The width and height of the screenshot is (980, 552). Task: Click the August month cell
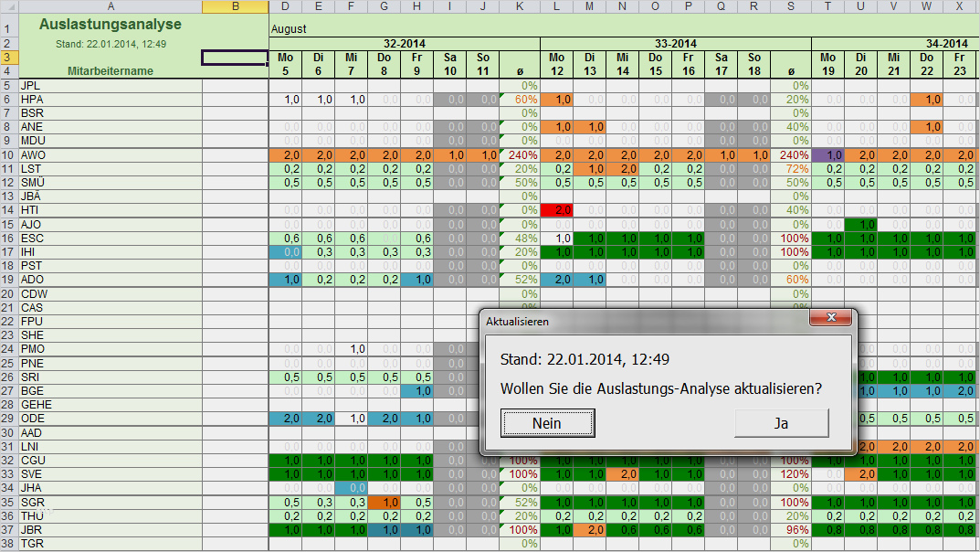[289, 28]
